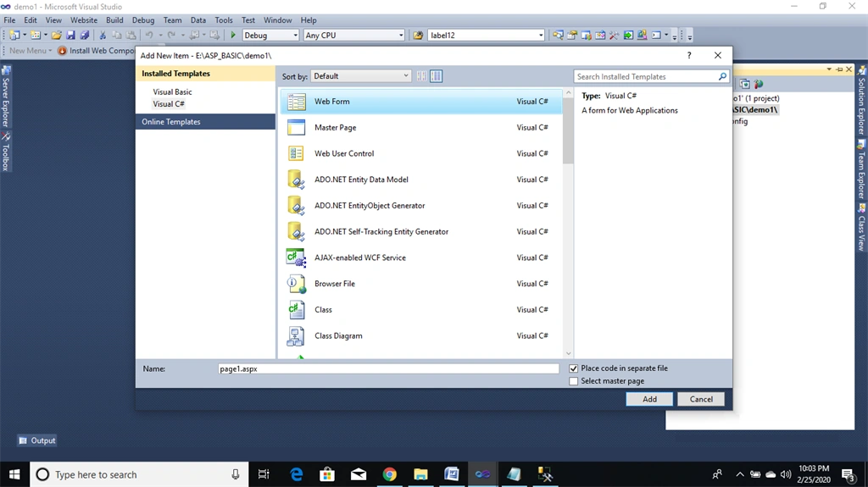The height and width of the screenshot is (487, 868).
Task: Open Google Chrome from the taskbar
Action: 390,474
